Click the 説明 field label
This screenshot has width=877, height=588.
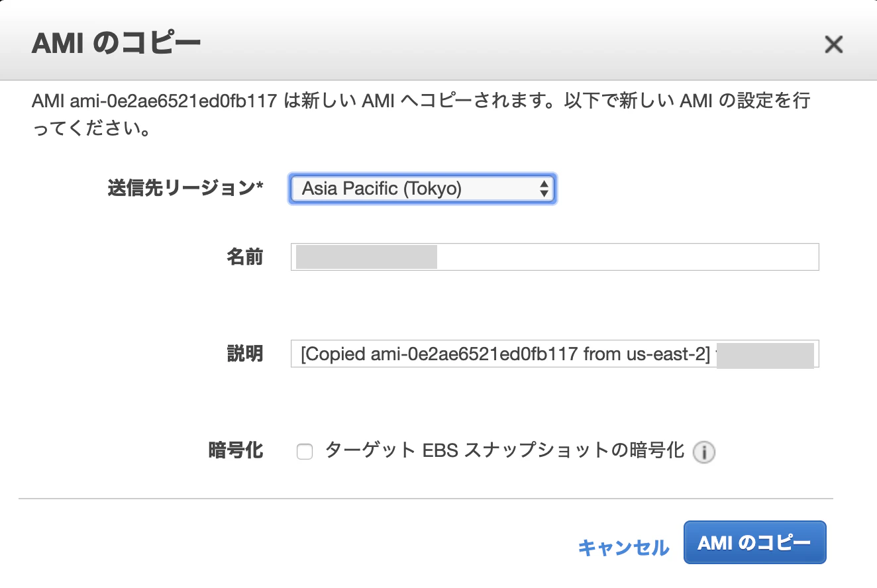[245, 354]
